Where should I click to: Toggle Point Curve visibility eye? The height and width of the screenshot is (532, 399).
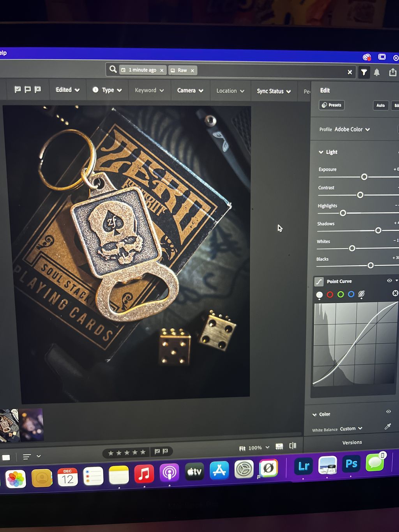tap(389, 281)
